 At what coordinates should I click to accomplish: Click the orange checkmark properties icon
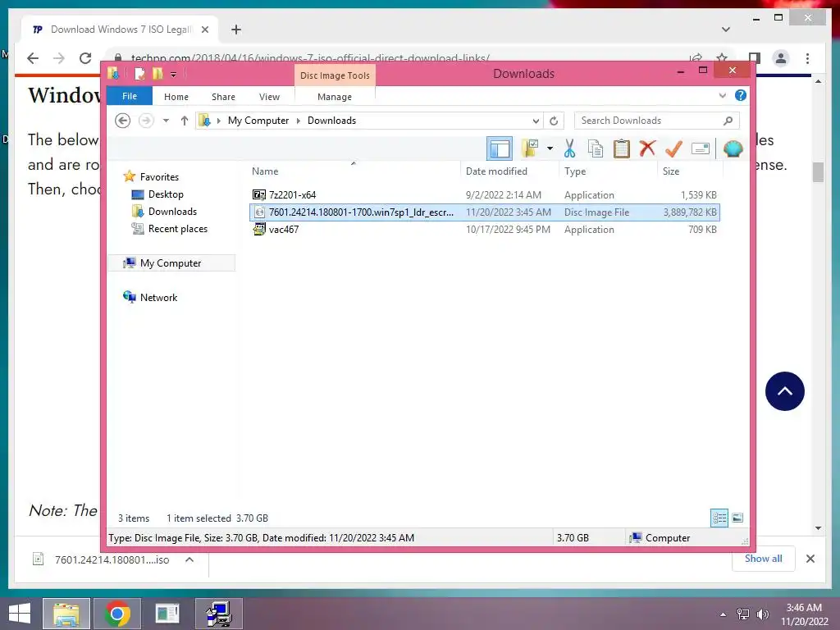tap(673, 148)
